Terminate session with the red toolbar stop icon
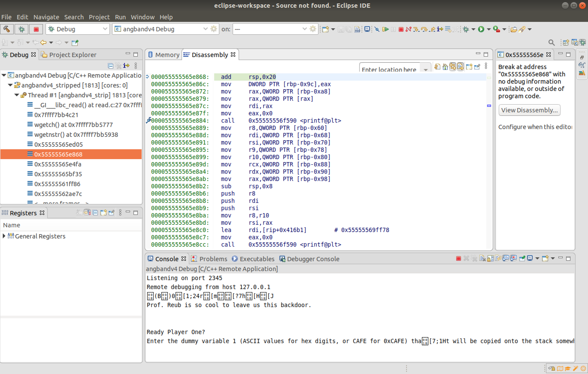The image size is (588, 374). (x=401, y=29)
